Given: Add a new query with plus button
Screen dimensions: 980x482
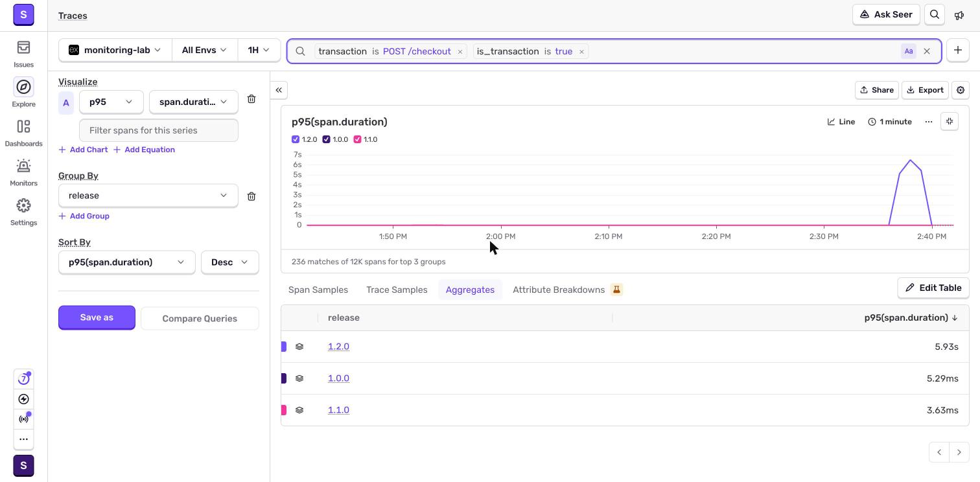Looking at the screenshot, I should (958, 51).
